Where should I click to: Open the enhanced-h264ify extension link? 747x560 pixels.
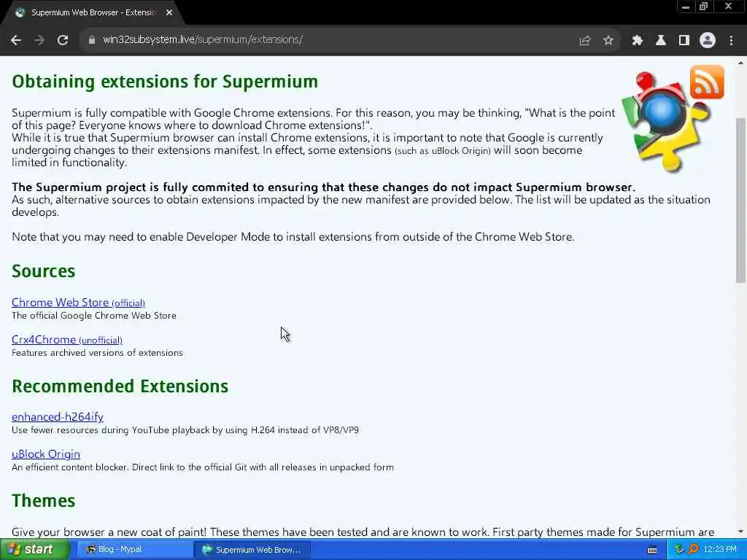(x=57, y=416)
